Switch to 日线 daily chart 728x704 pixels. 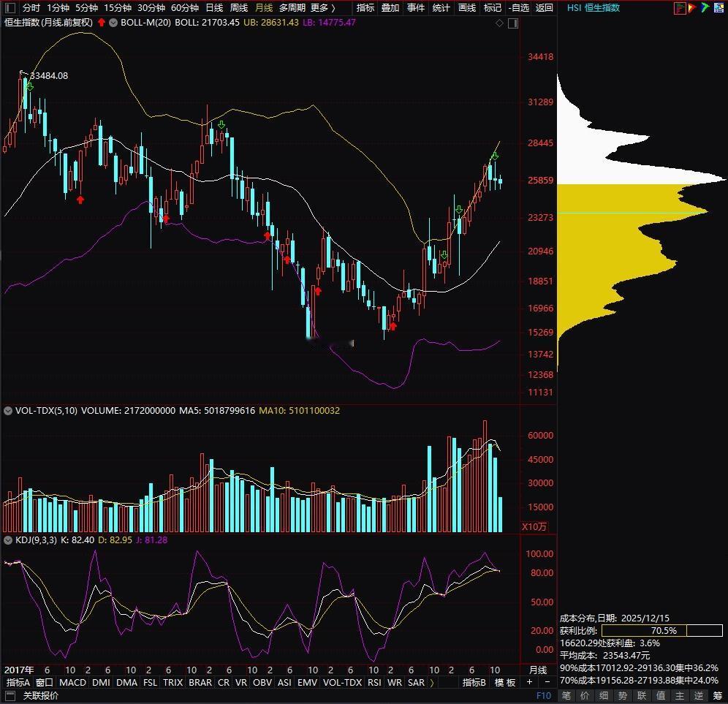[214, 8]
